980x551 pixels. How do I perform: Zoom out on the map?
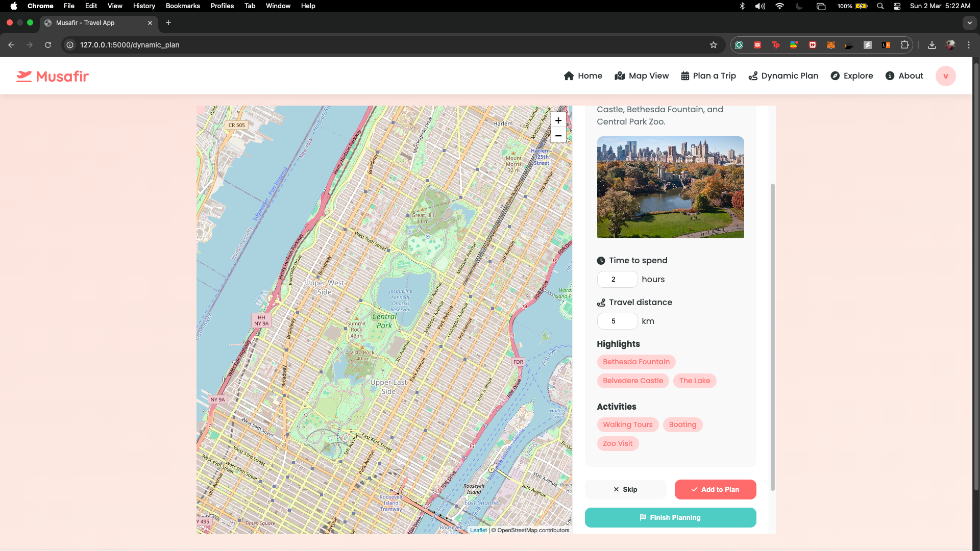click(x=558, y=136)
